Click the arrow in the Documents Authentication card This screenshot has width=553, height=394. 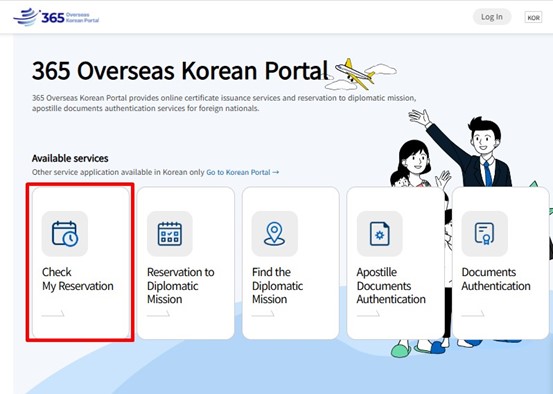(x=473, y=313)
